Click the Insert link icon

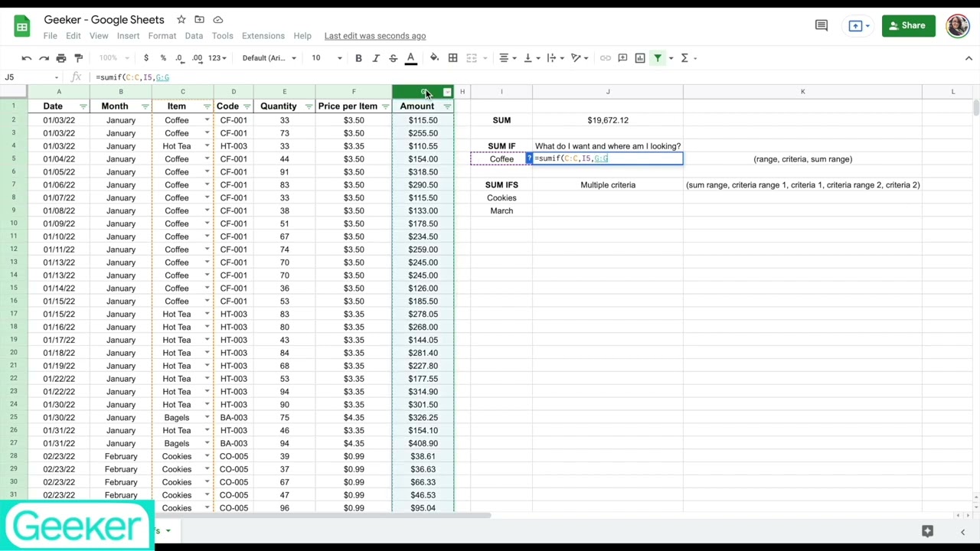click(x=606, y=58)
